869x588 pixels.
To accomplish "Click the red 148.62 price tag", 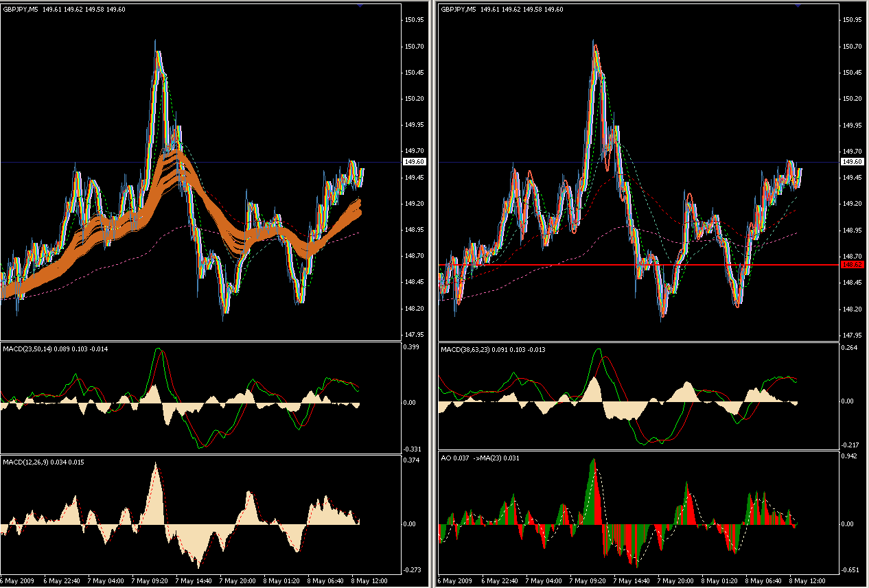I will pos(853,264).
